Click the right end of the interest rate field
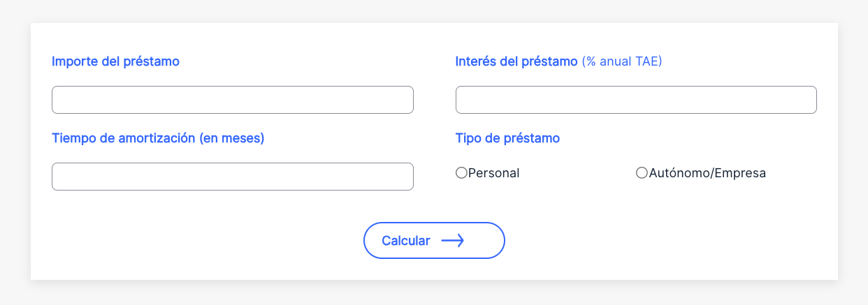The image size is (868, 305). [805, 100]
